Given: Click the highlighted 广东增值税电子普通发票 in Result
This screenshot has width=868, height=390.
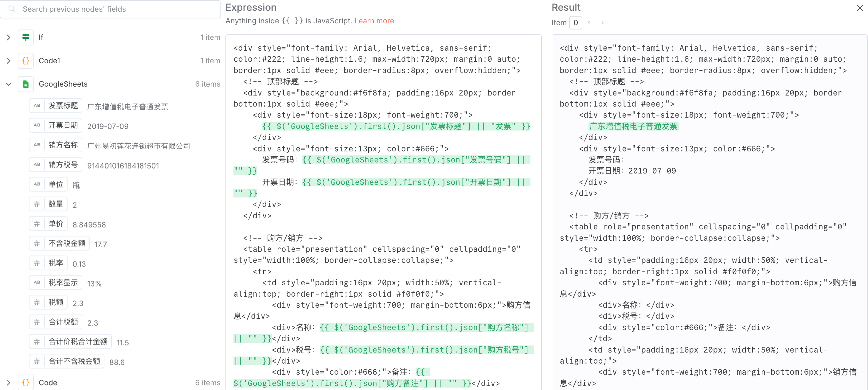Looking at the screenshot, I should click(633, 126).
